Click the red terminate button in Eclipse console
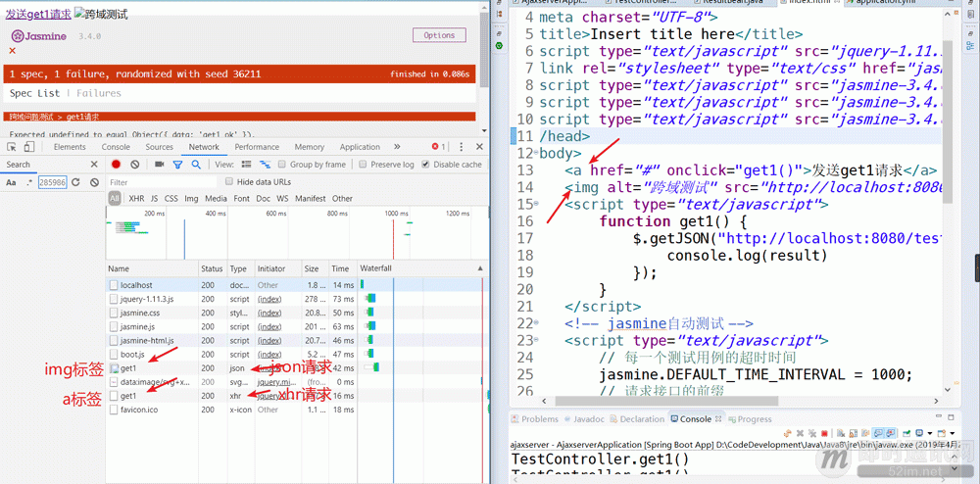980x484 pixels. click(x=824, y=433)
